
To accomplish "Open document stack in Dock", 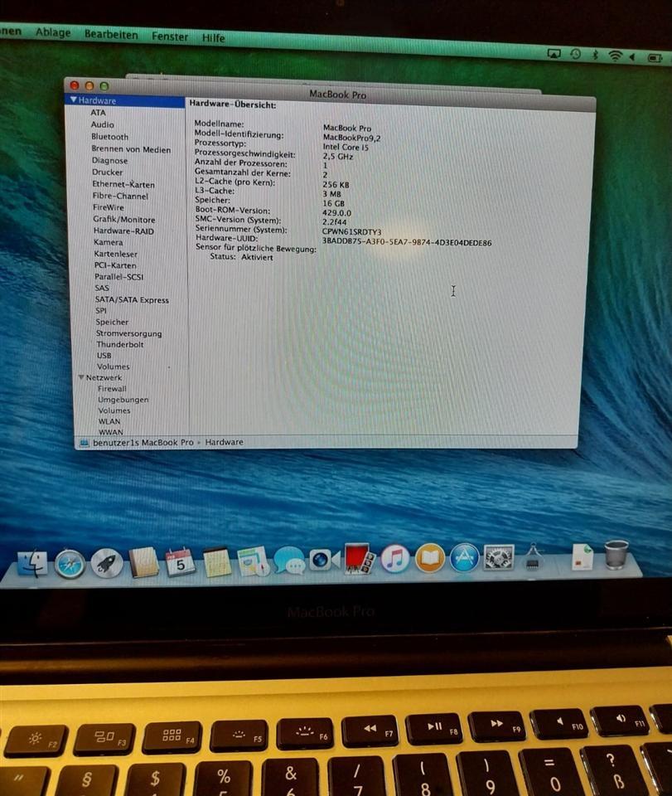I will 583,556.
